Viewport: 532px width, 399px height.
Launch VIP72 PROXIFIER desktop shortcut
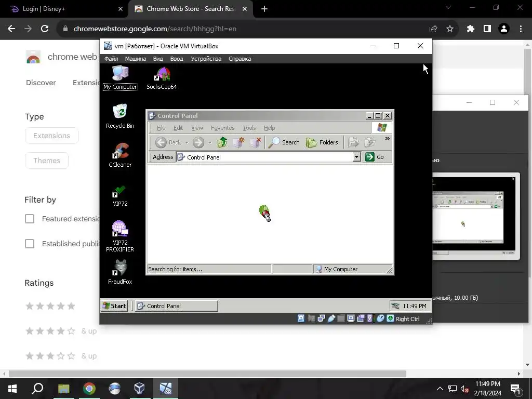(120, 236)
